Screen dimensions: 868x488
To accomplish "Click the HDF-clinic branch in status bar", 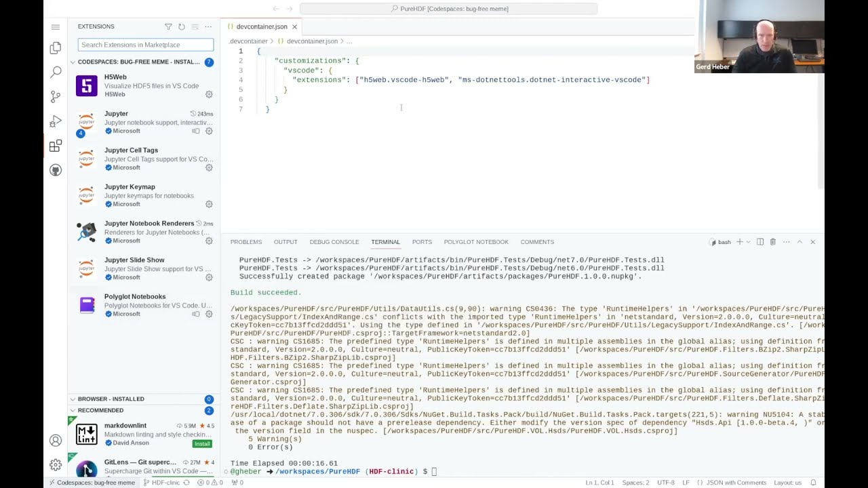I will click(161, 483).
